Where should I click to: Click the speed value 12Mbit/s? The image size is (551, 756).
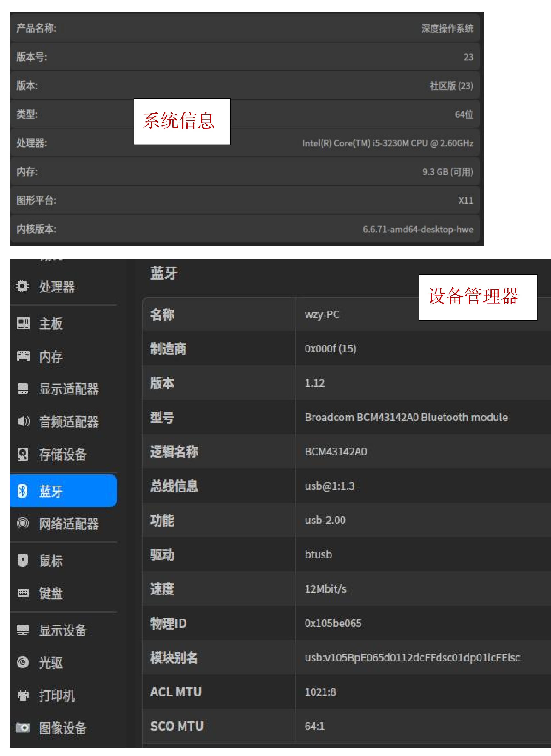pyautogui.click(x=326, y=589)
